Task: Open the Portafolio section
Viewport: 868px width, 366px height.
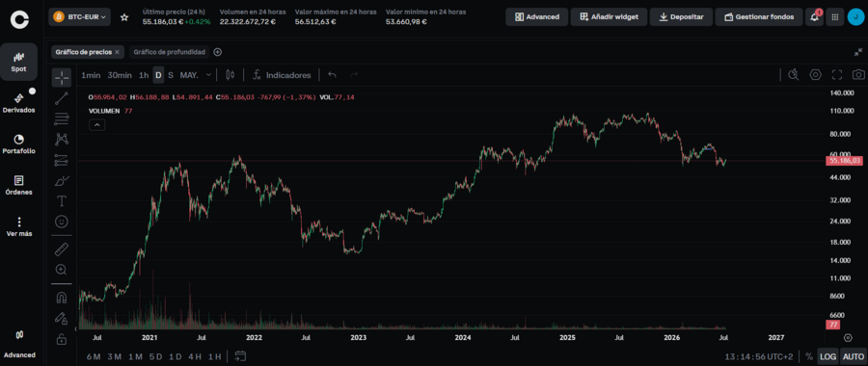Action: [19, 144]
